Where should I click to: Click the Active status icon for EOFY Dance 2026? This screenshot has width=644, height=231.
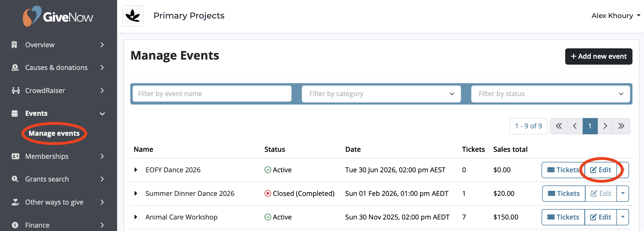[268, 170]
